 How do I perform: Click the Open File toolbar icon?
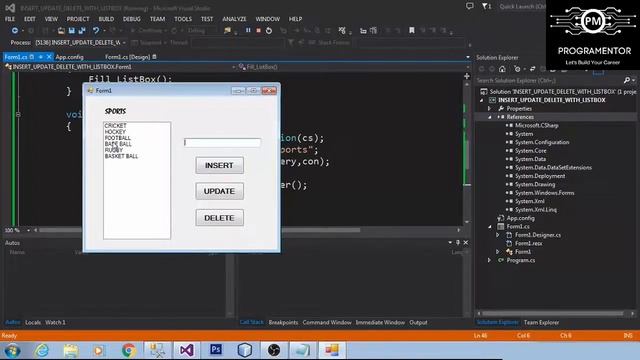pos(61,31)
